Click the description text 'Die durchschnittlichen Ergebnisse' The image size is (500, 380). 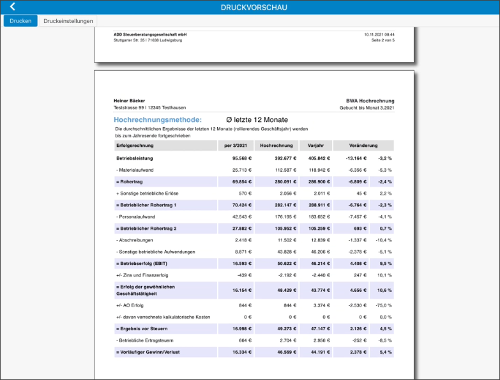click(211, 129)
